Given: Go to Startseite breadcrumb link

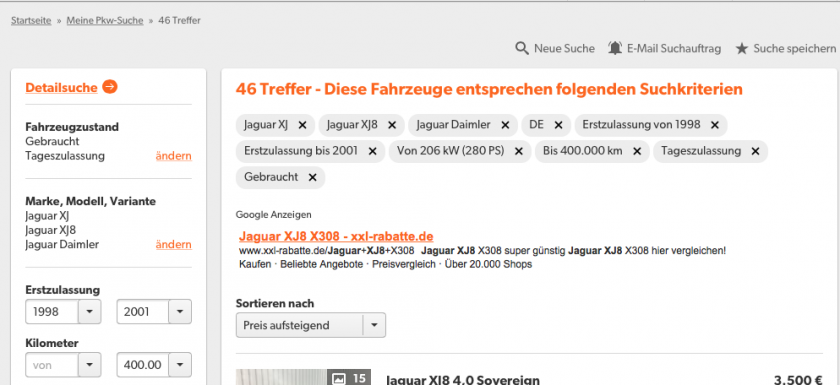Looking at the screenshot, I should pos(31,21).
